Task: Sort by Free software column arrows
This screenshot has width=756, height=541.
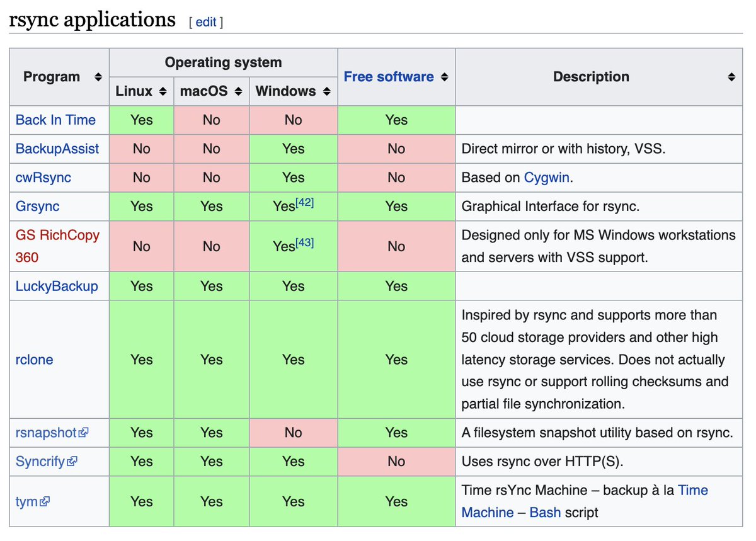Action: pos(444,77)
